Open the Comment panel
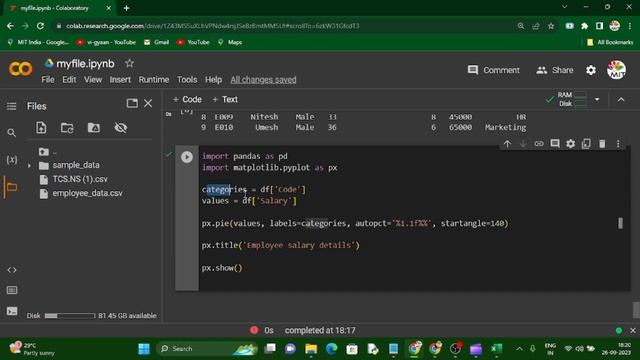This screenshot has height=360, width=640. (493, 70)
